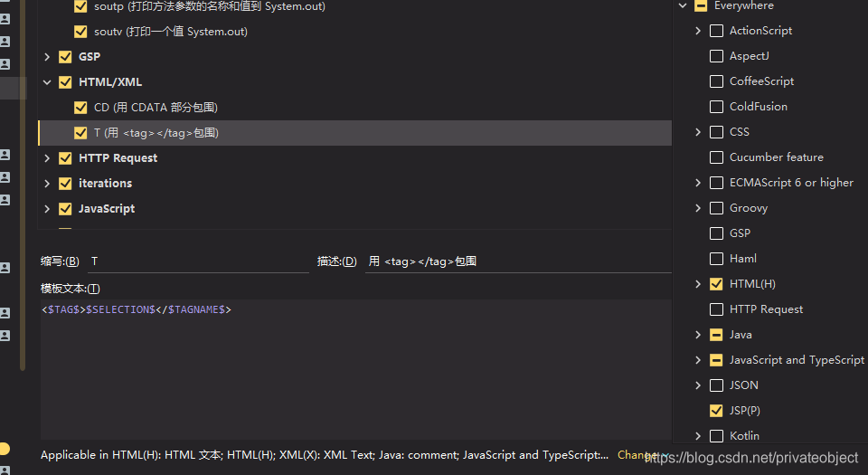Screen dimensions: 868x475
Task: Click the ColdFusion context label
Action: click(759, 107)
